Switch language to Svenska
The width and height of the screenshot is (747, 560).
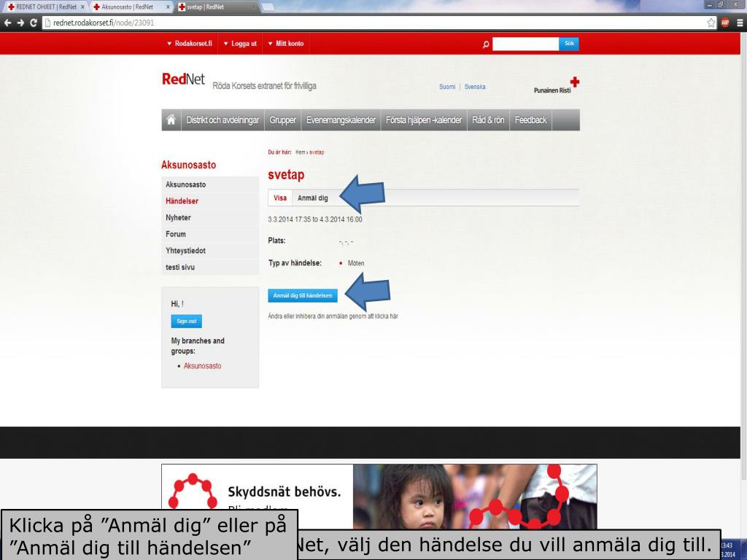pyautogui.click(x=475, y=87)
